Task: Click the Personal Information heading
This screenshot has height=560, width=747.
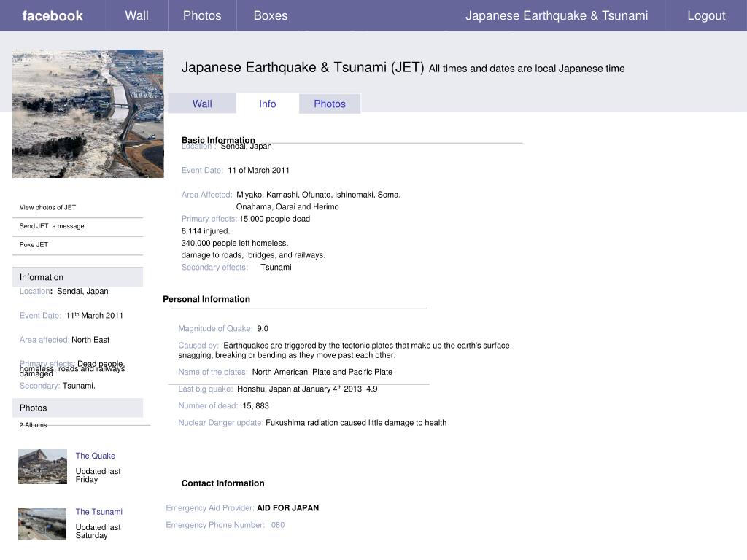Action: pyautogui.click(x=206, y=299)
